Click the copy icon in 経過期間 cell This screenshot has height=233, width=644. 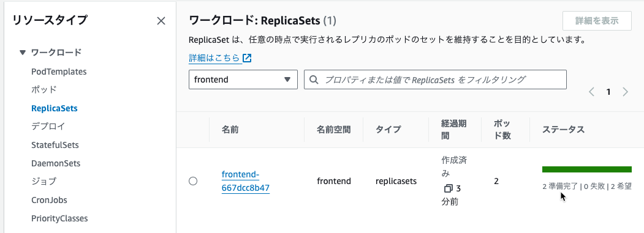448,189
